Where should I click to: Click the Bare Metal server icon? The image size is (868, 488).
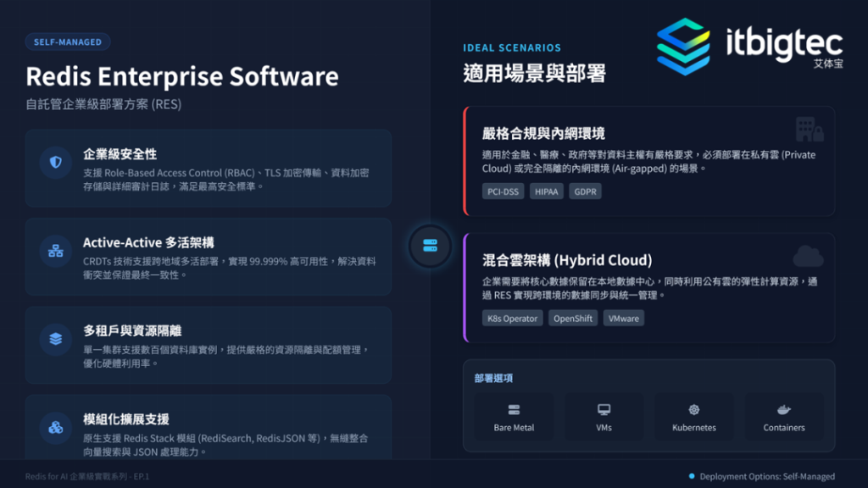(514, 410)
